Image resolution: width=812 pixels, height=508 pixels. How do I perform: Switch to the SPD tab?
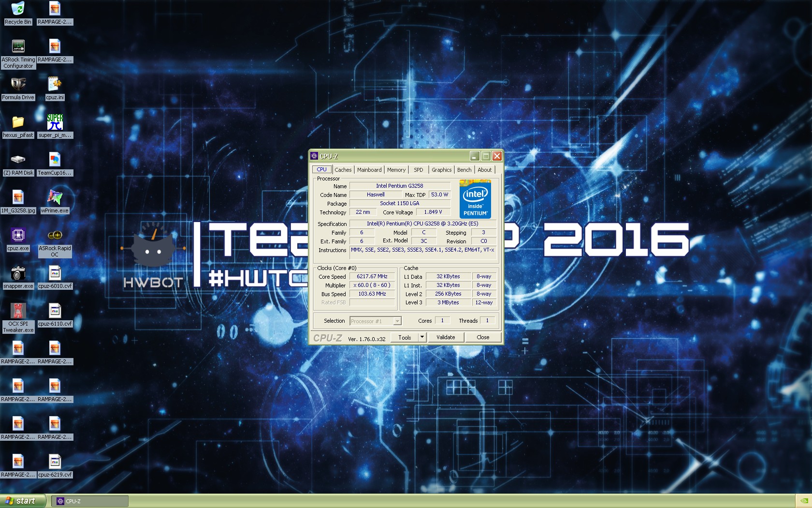419,170
